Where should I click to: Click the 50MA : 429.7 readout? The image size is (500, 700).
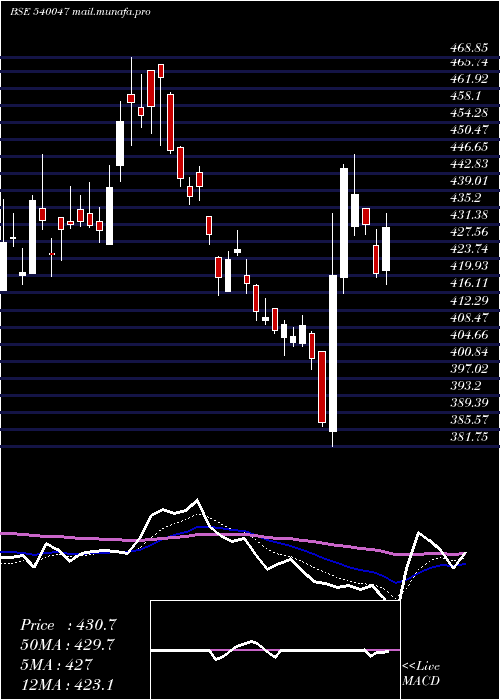tap(67, 645)
